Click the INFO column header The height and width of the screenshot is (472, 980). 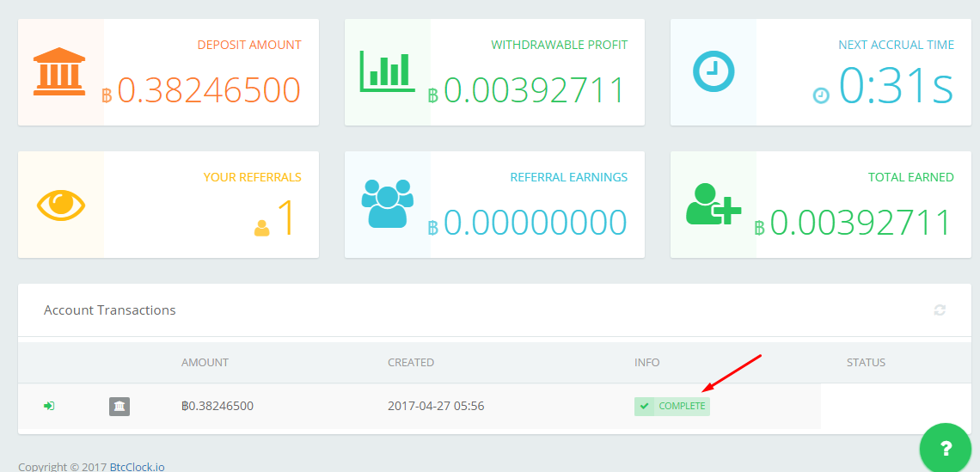(x=646, y=363)
